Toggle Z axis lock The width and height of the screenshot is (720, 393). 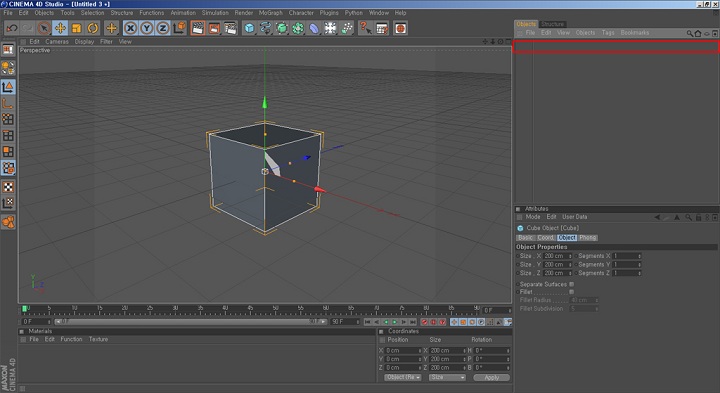tap(163, 28)
